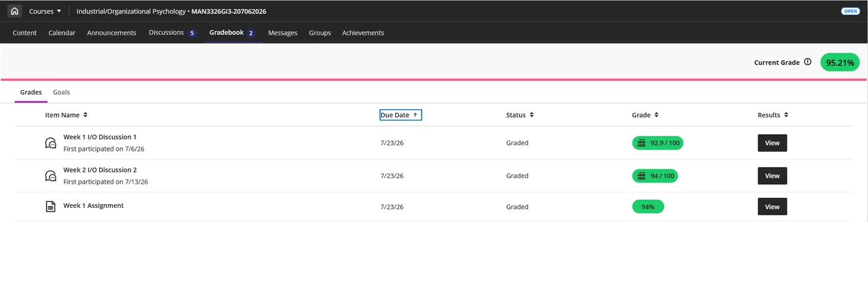Switch to the Goals subtab

tap(61, 92)
